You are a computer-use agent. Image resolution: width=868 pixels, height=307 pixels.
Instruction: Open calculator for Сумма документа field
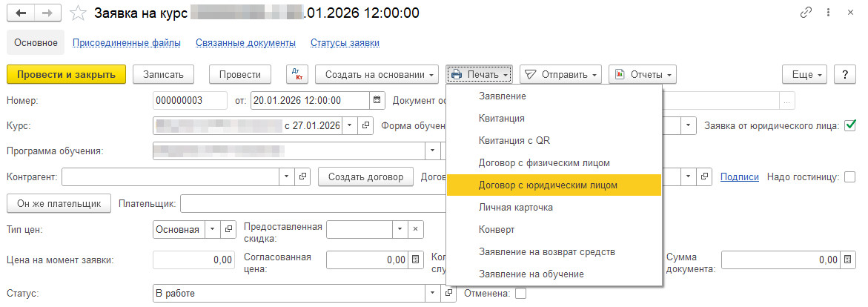[848, 260]
